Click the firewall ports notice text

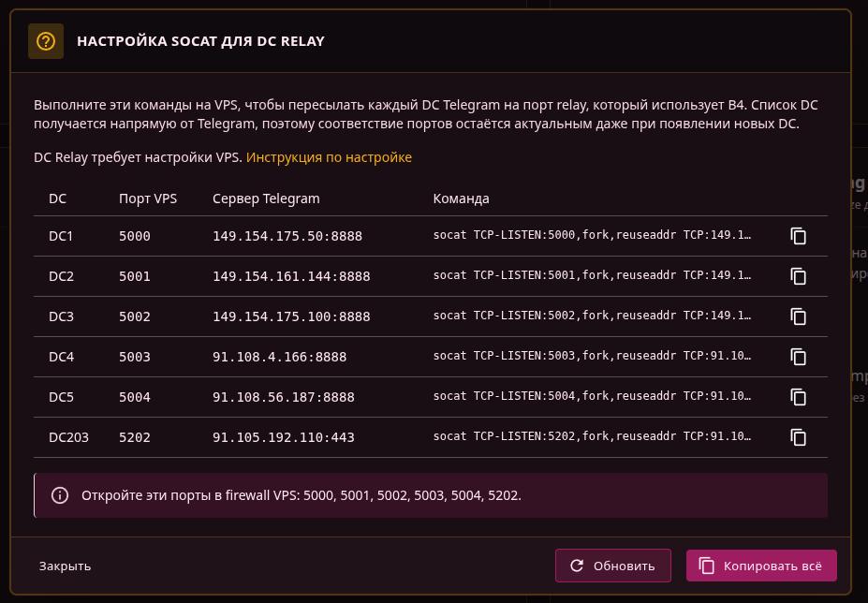pos(302,495)
